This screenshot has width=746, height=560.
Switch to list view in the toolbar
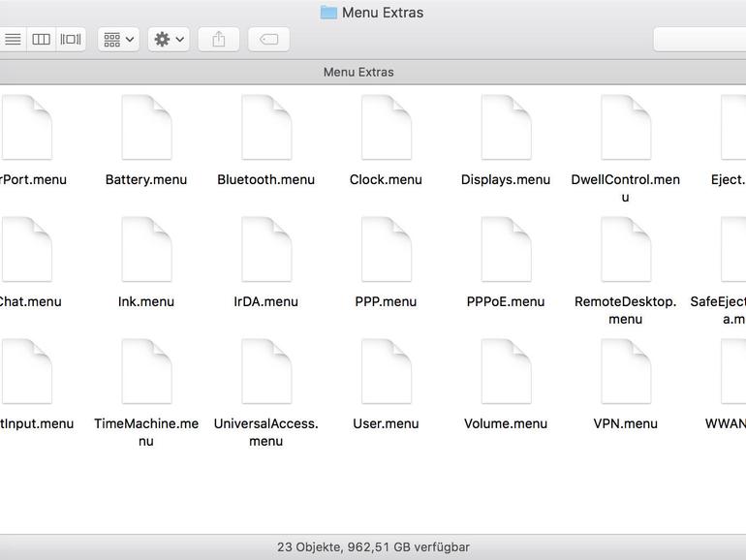pyautogui.click(x=13, y=39)
